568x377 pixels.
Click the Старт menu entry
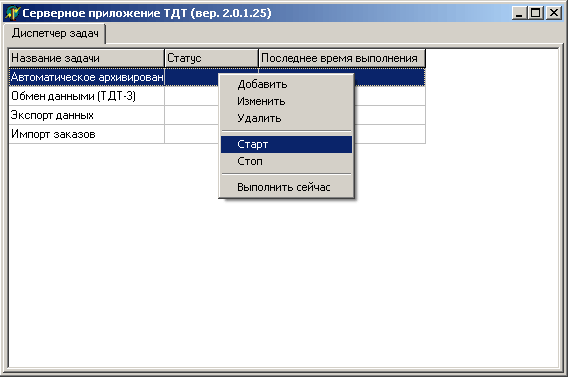[286, 144]
